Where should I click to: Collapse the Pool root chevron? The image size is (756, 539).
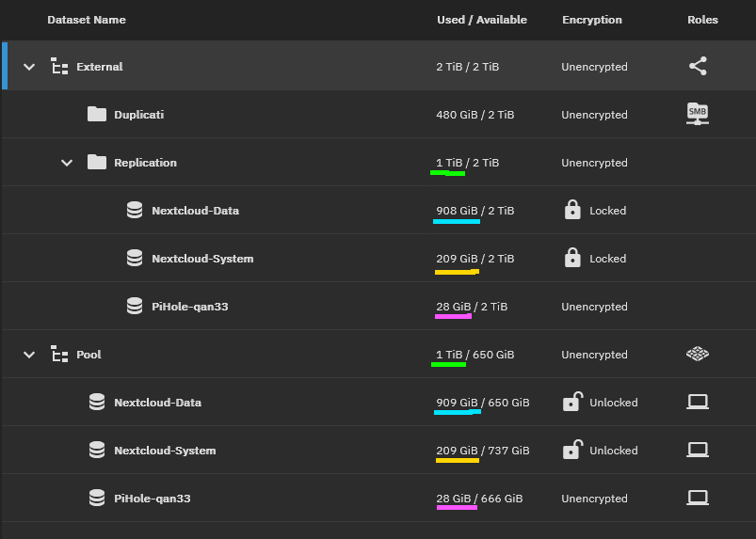[x=29, y=355]
